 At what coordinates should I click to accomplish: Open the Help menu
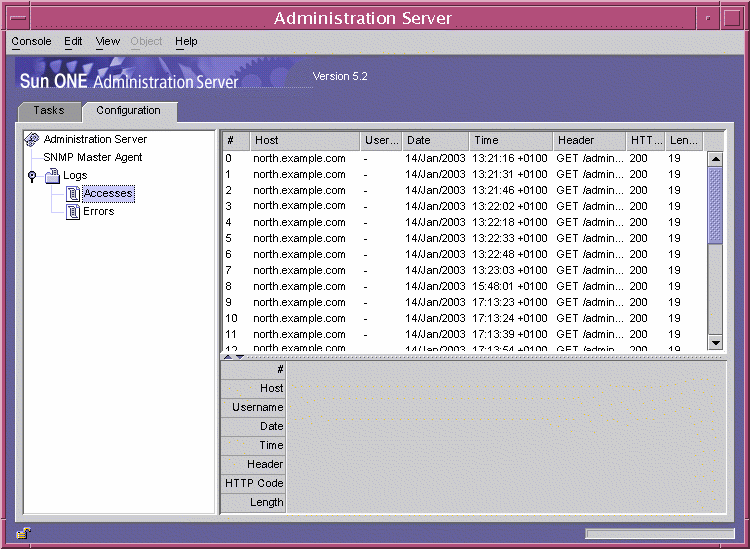[186, 42]
